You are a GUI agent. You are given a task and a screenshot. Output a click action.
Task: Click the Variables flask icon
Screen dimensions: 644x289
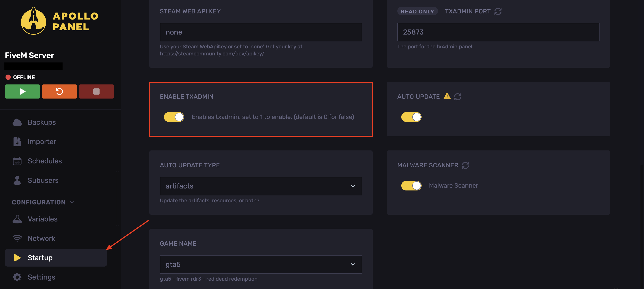point(17,219)
